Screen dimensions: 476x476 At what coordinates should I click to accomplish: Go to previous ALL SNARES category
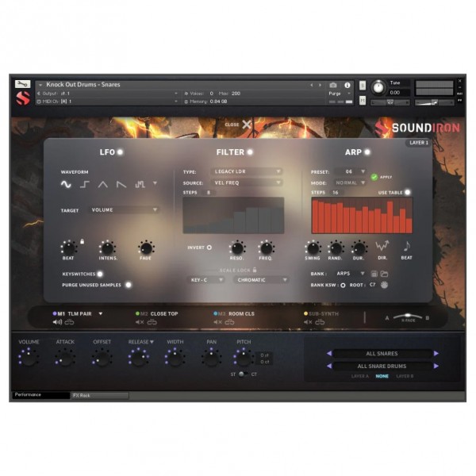coord(329,353)
